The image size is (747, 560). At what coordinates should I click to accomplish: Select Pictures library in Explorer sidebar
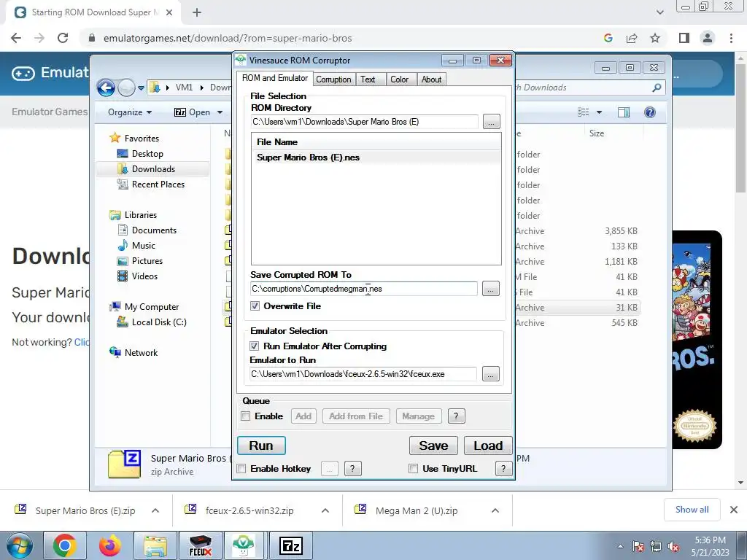coord(147,261)
